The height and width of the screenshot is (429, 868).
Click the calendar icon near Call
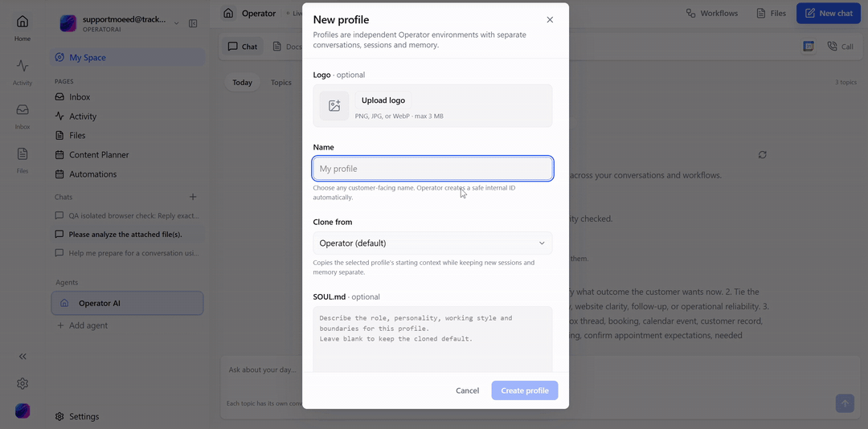coord(809,47)
